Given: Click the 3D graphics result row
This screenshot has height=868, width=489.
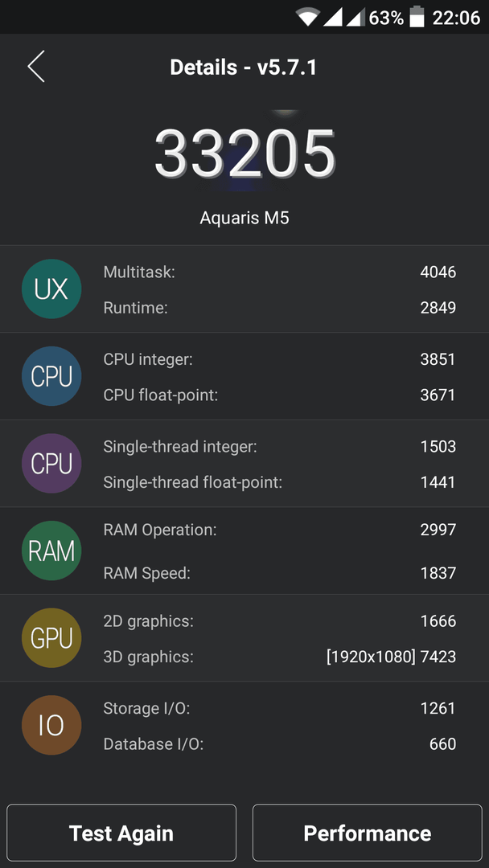Looking at the screenshot, I should point(280,657).
